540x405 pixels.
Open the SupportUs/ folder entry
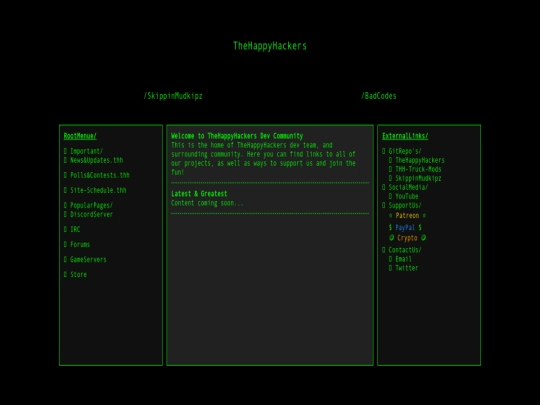tap(405, 205)
